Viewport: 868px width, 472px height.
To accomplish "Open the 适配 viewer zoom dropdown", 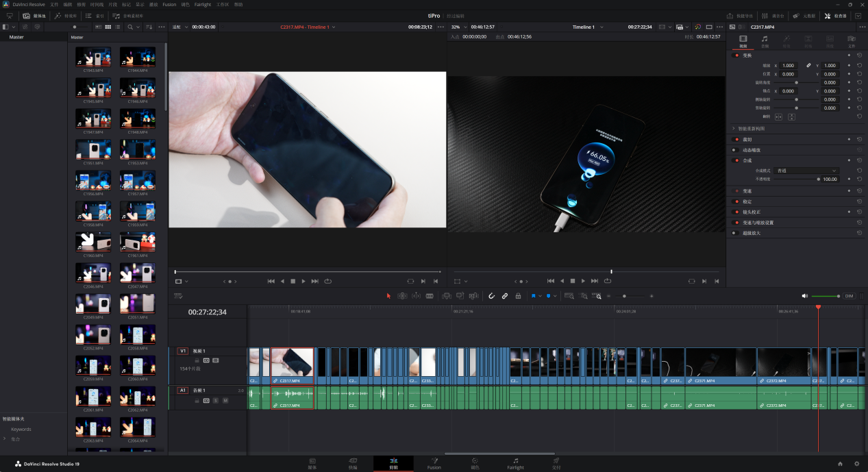I will point(179,27).
